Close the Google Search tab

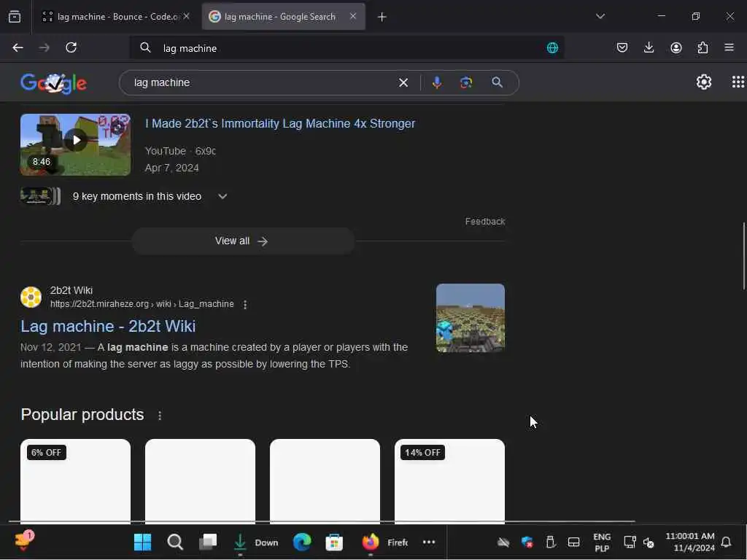[353, 16]
